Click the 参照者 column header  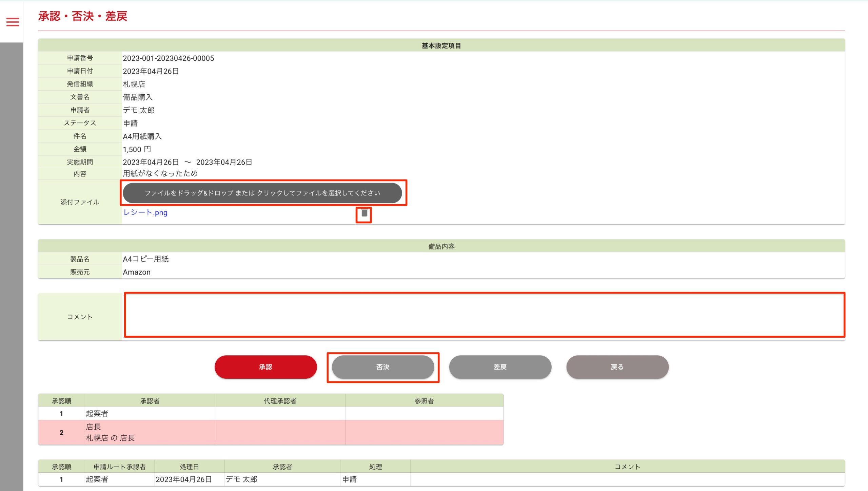click(424, 401)
